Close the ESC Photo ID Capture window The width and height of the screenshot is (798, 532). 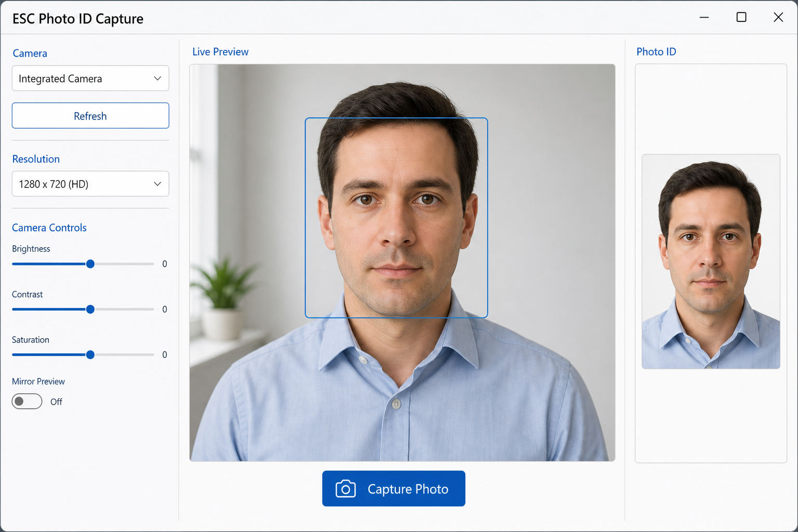pos(778,17)
